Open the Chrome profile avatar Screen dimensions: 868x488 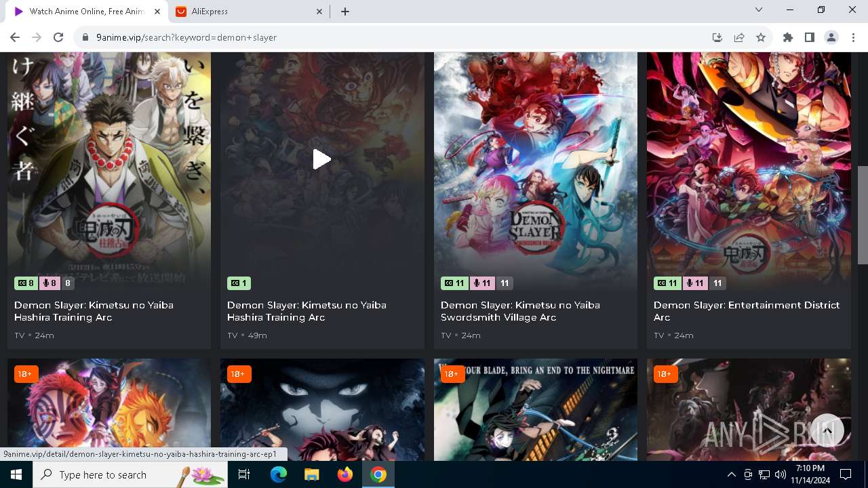click(x=831, y=37)
